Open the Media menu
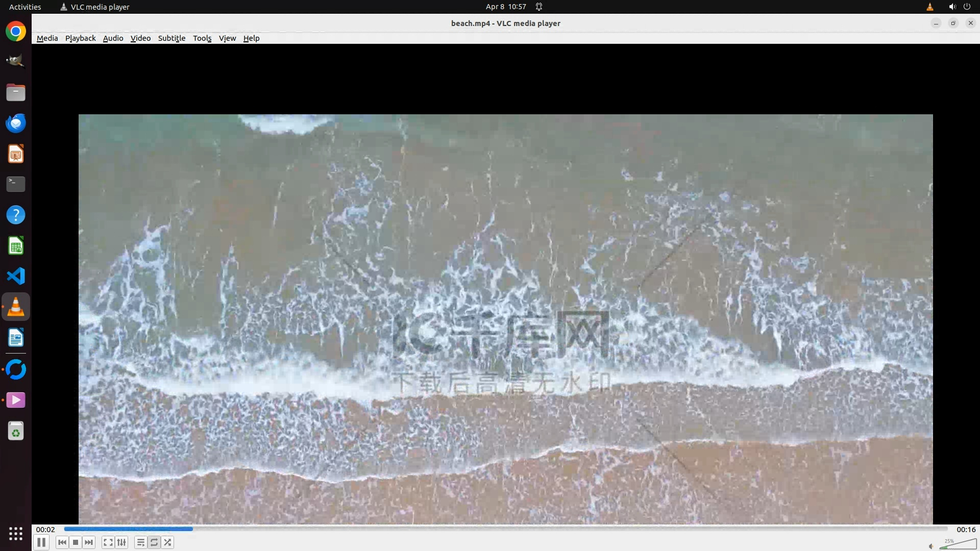The image size is (980, 551). (47, 38)
